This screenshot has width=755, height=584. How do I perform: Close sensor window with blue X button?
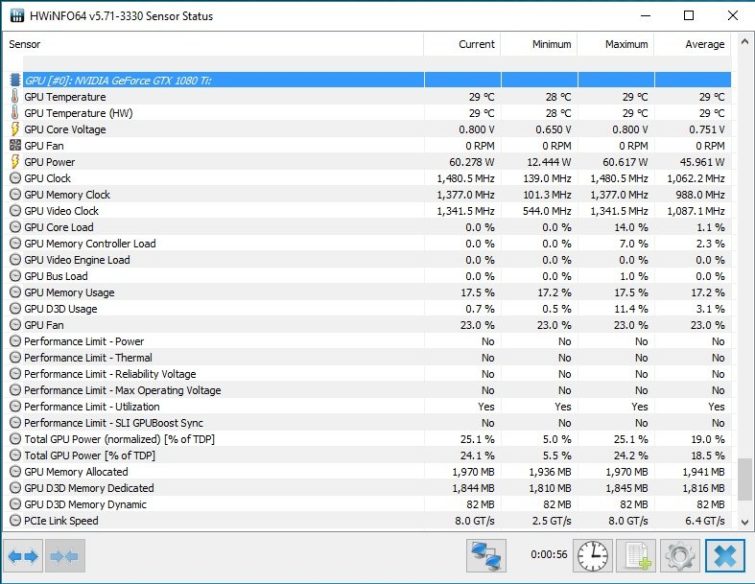pos(725,556)
